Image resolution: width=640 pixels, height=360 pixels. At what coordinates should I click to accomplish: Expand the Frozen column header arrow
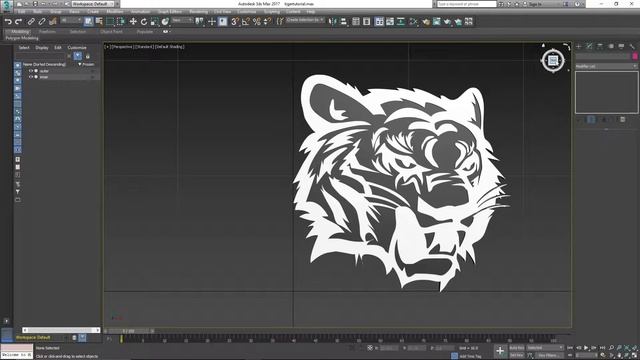[x=80, y=64]
